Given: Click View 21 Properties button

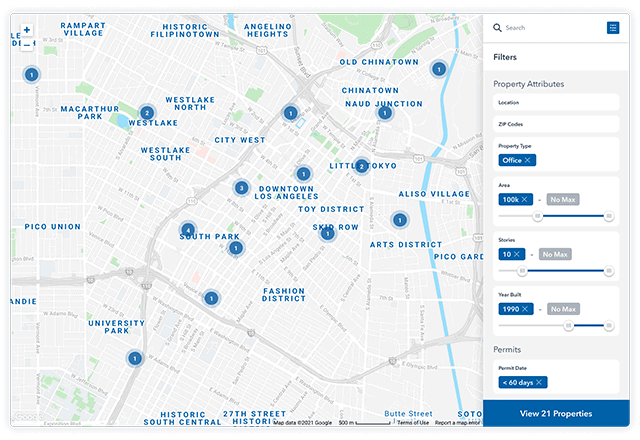Looking at the screenshot, I should pos(556,413).
